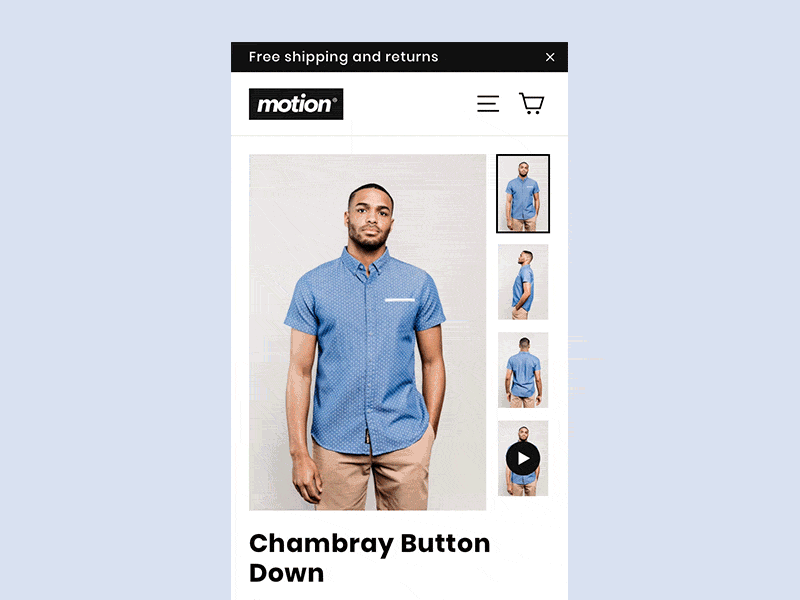Click the white pocket stripe on the shirt
The width and height of the screenshot is (800, 600).
tap(399, 300)
